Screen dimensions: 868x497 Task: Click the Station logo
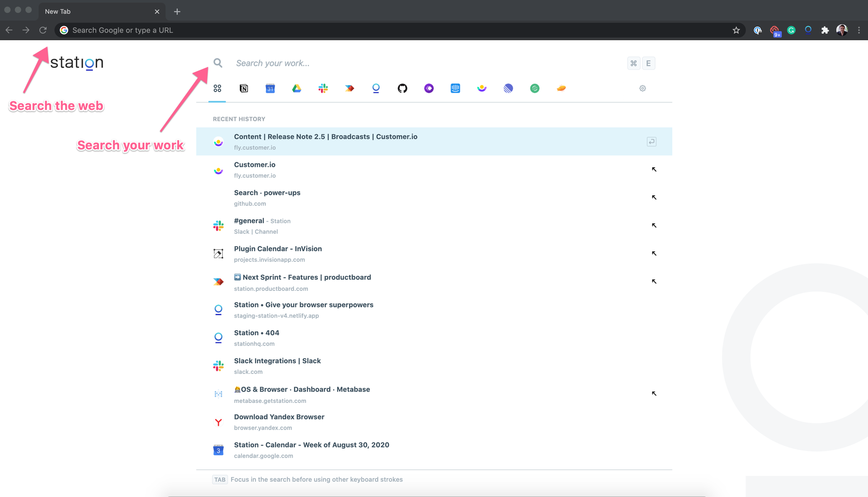[x=76, y=62]
